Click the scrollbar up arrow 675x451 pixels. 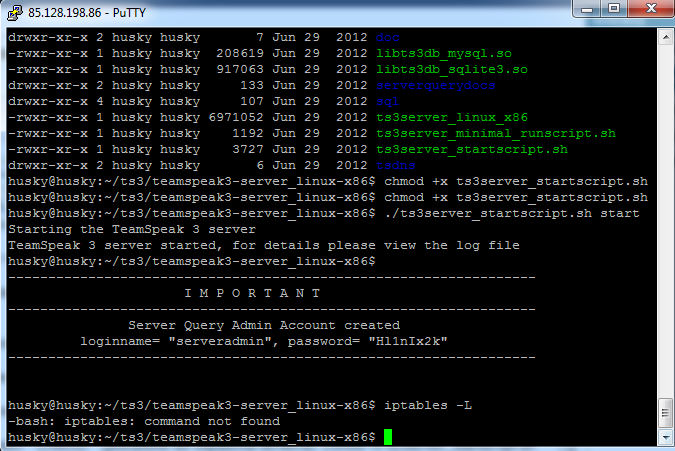(x=666, y=37)
